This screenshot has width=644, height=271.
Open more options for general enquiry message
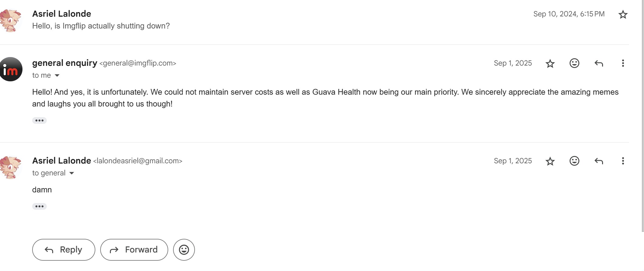coord(623,63)
